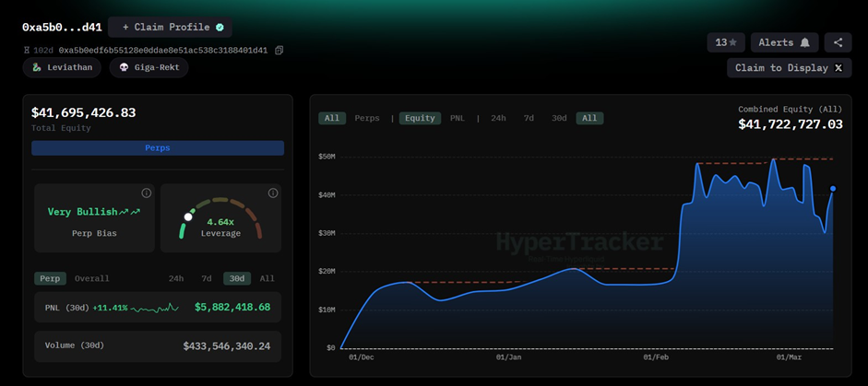The image size is (868, 386).
Task: Select 24h range in the chart panel
Action: (x=498, y=118)
